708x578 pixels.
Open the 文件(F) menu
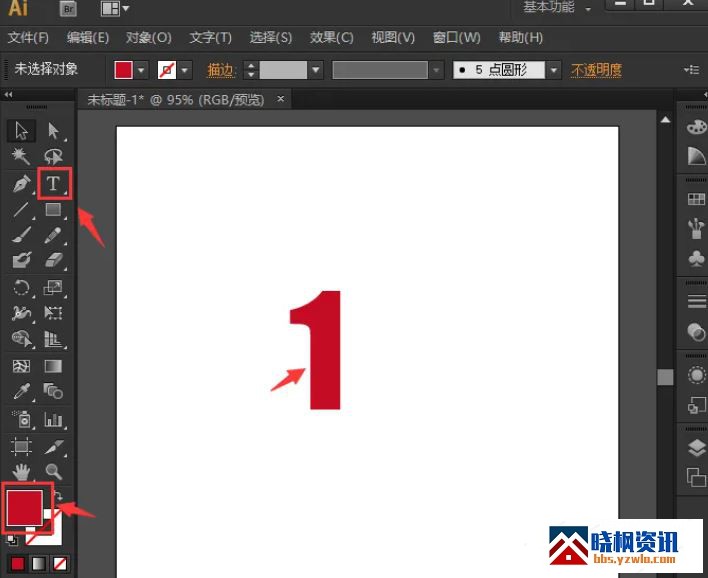point(28,38)
